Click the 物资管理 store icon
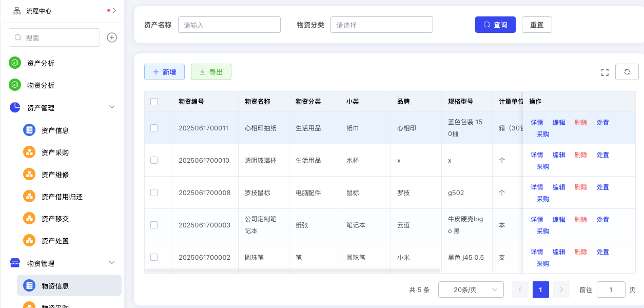The height and width of the screenshot is (308, 644). click(x=15, y=263)
